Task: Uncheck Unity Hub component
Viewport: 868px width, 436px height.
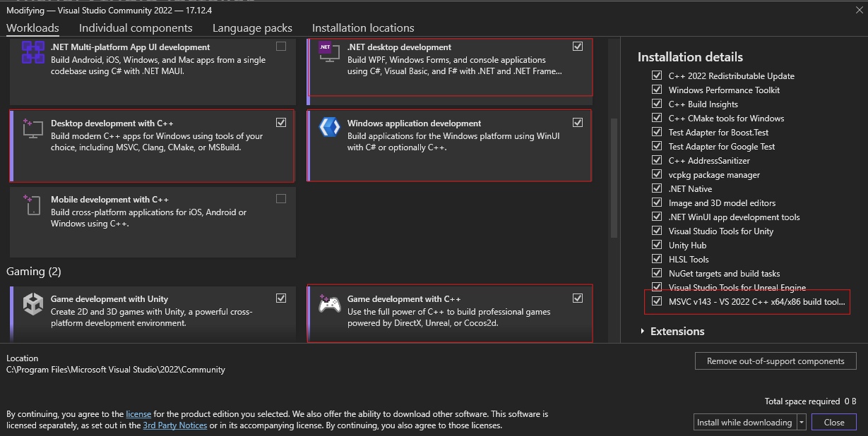Action: click(657, 245)
